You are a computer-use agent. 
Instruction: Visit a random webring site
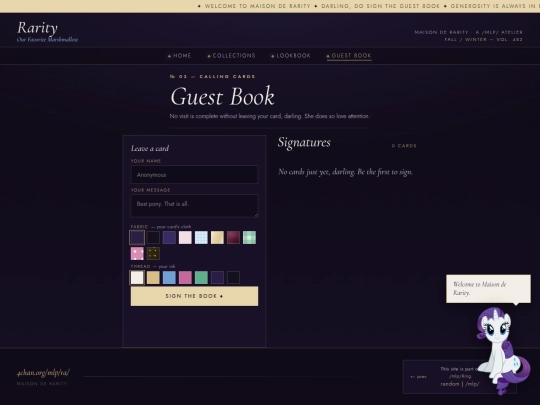click(x=450, y=384)
